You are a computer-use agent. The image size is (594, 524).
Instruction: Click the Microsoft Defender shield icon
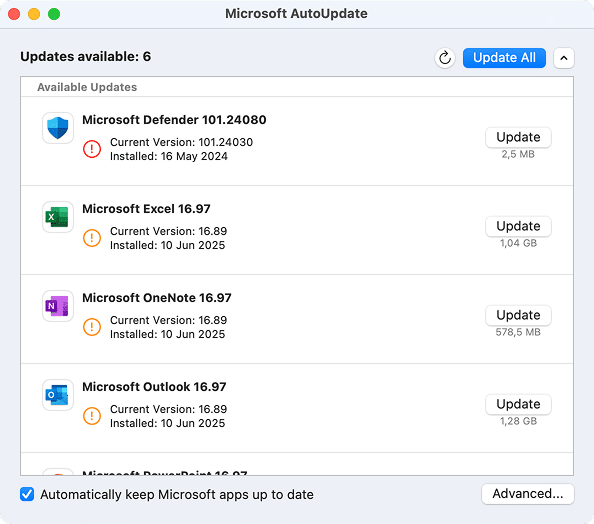tap(58, 128)
